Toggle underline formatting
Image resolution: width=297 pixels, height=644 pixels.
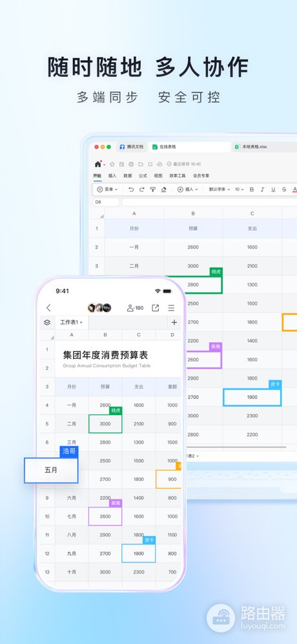coord(273,189)
